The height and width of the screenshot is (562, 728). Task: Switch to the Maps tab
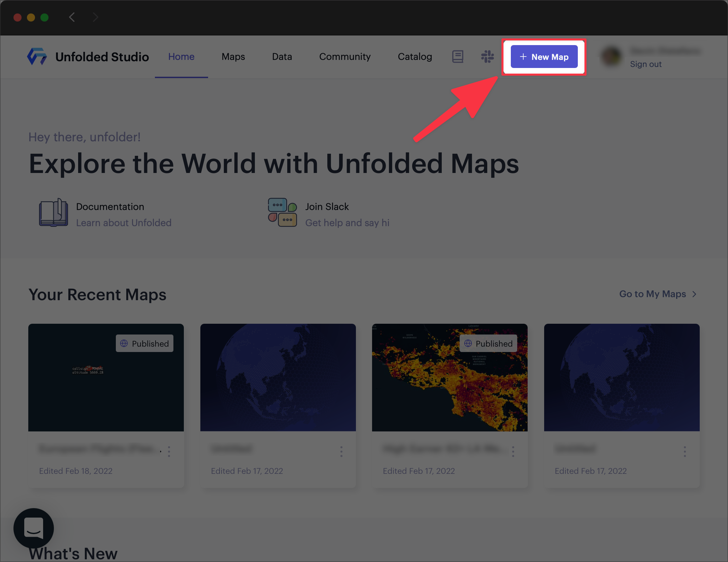click(233, 57)
